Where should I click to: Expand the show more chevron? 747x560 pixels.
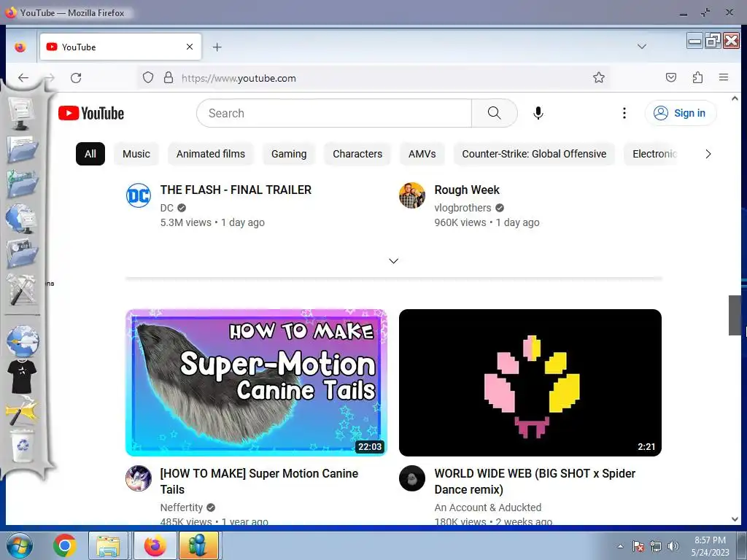tap(393, 261)
